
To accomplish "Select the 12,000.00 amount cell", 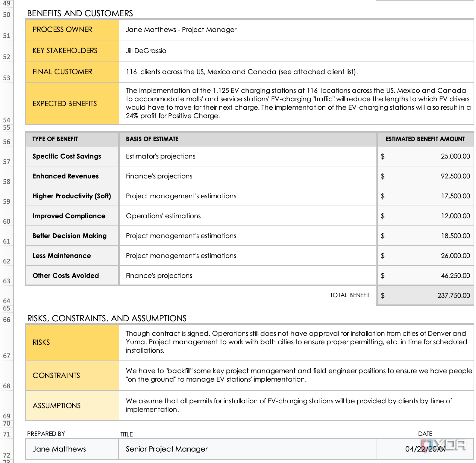I will coord(425,216).
